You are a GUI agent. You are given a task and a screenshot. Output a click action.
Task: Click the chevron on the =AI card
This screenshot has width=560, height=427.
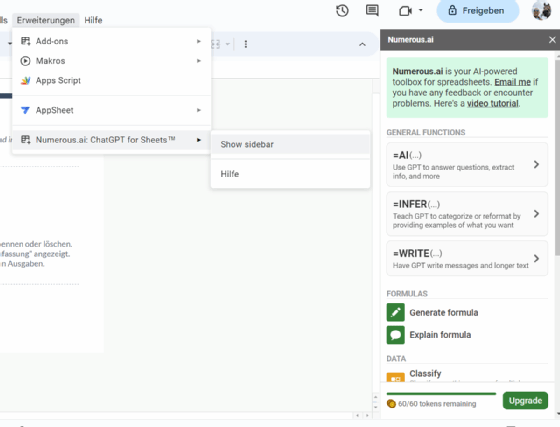536,165
